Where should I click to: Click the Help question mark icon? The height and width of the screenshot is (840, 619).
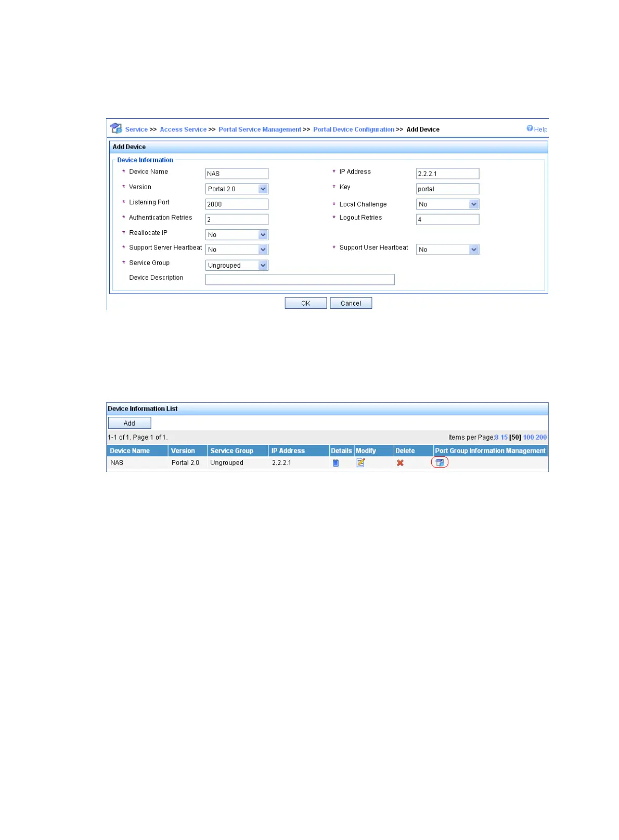coord(530,128)
